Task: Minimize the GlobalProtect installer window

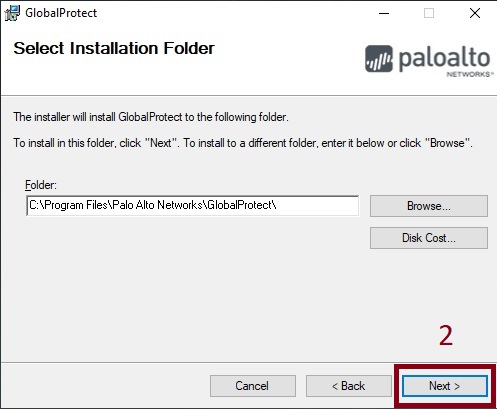Action: coord(384,13)
